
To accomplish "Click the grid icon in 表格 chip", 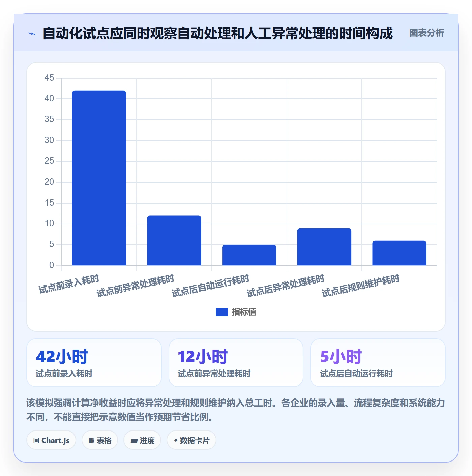I will [x=91, y=441].
